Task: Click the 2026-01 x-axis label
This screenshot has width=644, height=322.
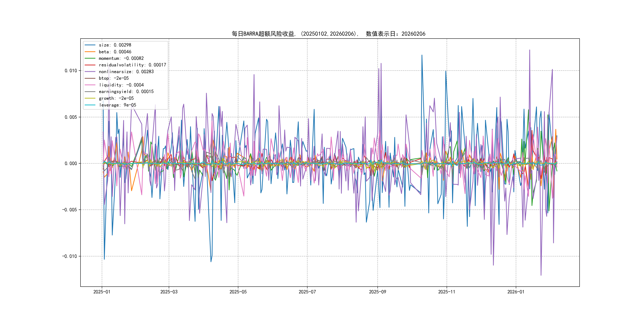Action: pos(516,292)
